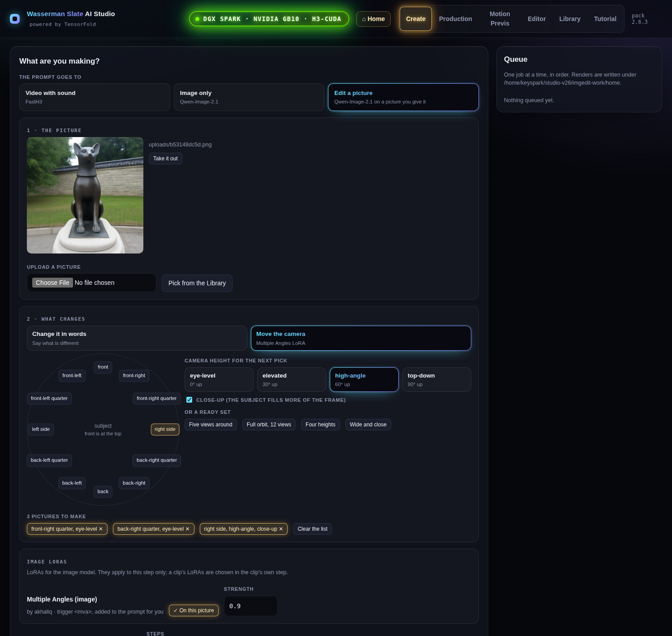Click the DGX SPARK status pill
The image size is (672, 636).
point(269,19)
